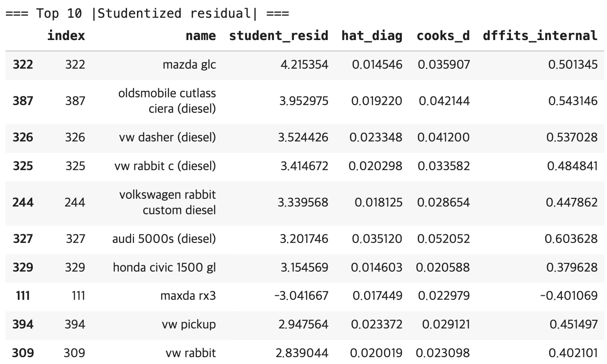Click the bold row label 326
Image resolution: width=607 pixels, height=364 pixels.
23,137
